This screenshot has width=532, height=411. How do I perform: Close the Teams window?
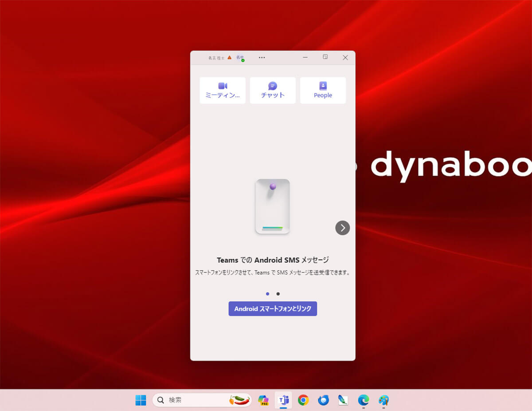point(345,57)
